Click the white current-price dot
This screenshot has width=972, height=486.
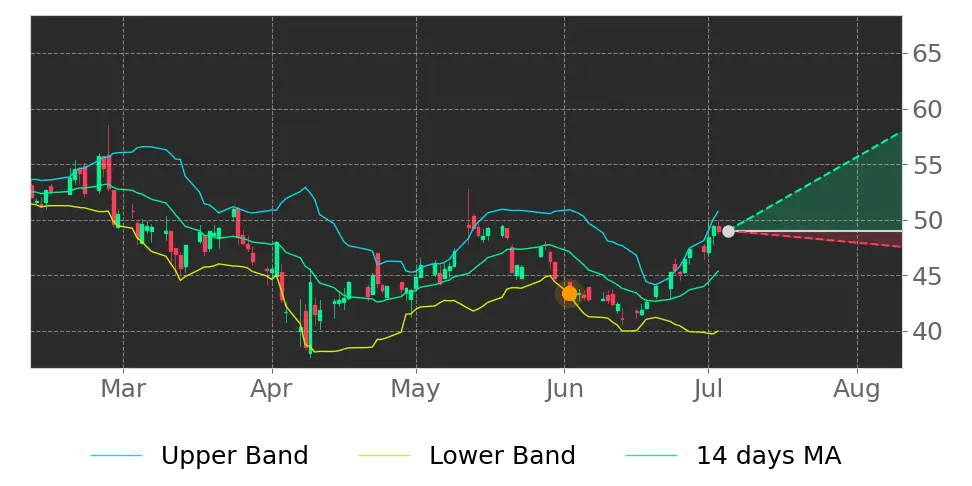(x=728, y=231)
